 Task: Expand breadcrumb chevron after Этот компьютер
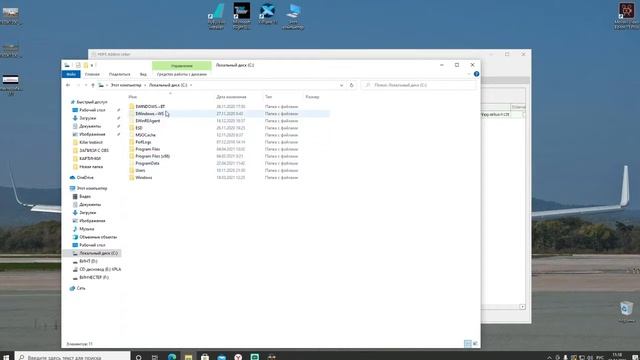(x=145, y=85)
